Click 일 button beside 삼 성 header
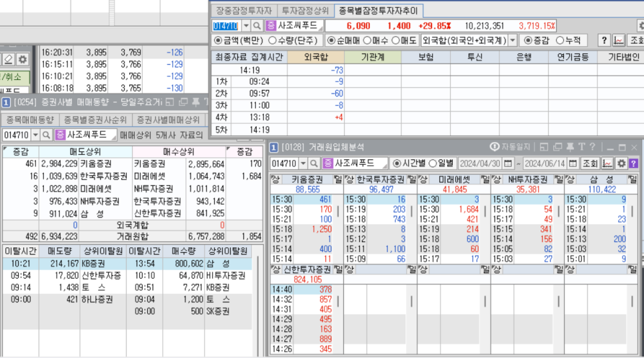Screen dimensions: 644x358 633,179
